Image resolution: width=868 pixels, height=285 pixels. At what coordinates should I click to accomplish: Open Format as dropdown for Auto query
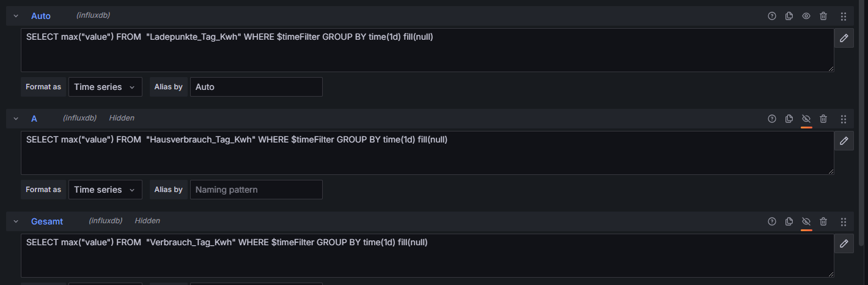[105, 87]
